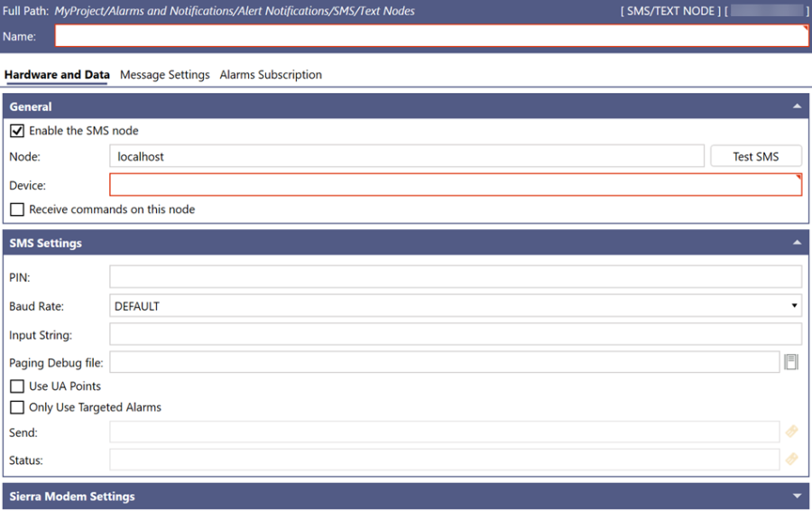Expand the Sierra Modem Settings section
Viewport: 812px width, 511px height.
(x=797, y=496)
